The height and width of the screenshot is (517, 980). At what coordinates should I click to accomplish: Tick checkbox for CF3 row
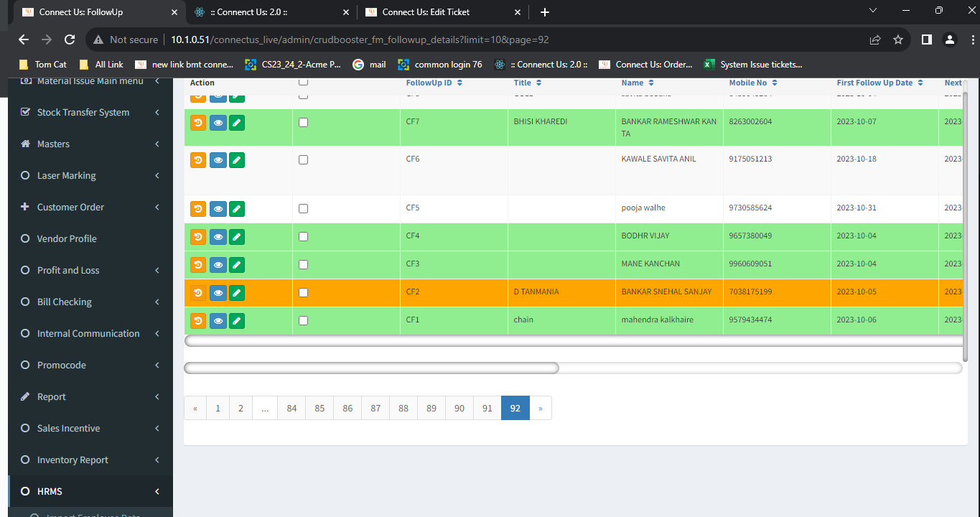pyautogui.click(x=303, y=265)
